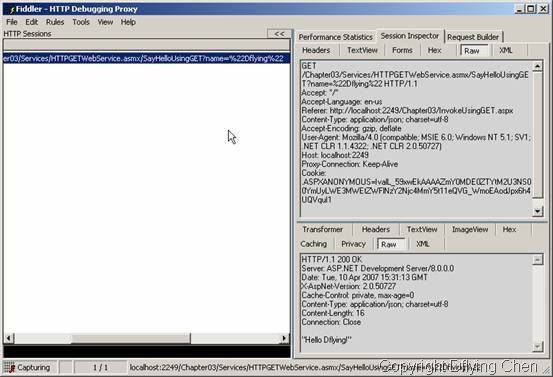Click the User-Agent line in request
Image resolution: width=553 pixels, height=377 pixels.
(x=416, y=141)
